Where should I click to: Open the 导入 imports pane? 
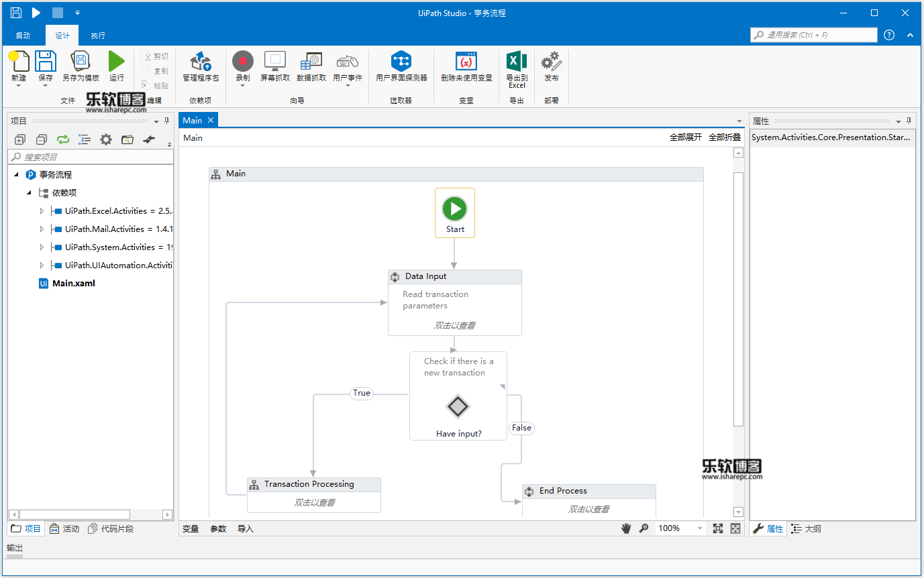pyautogui.click(x=246, y=528)
